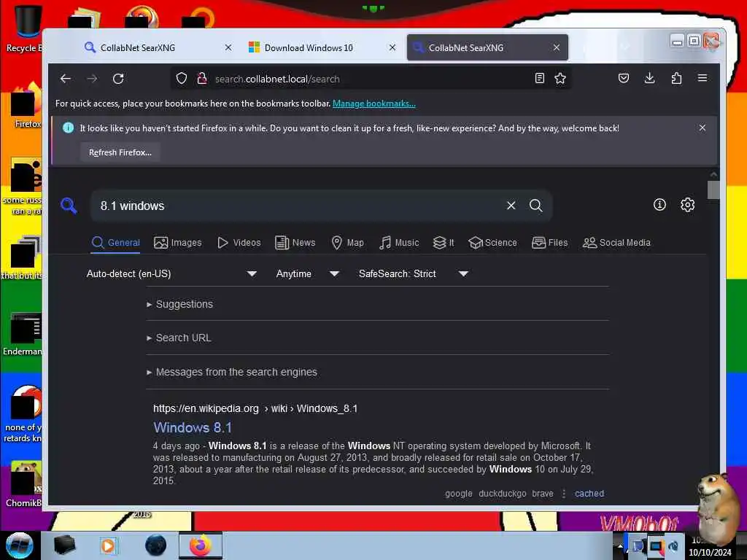
Task: Dismiss the Firefox refresh notification
Action: point(703,128)
